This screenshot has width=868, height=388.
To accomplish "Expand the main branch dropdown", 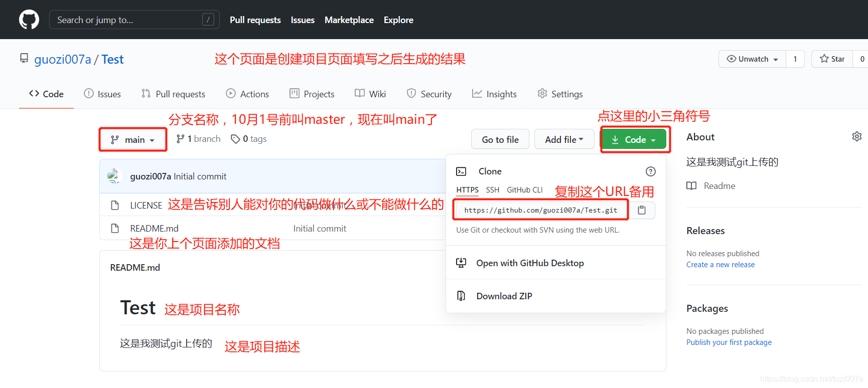I will 133,140.
